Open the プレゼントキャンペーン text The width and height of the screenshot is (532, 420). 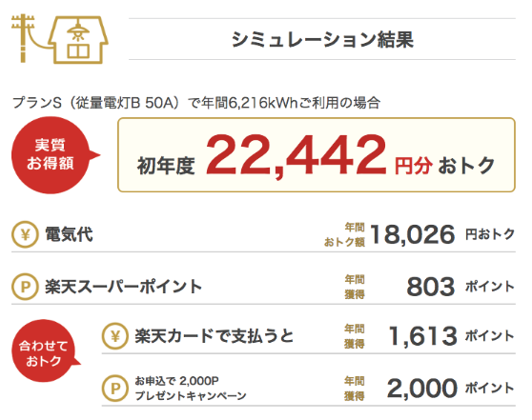click(191, 395)
